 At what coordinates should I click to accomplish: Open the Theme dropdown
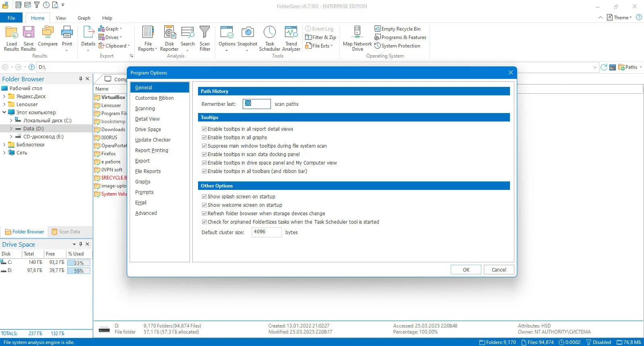[619, 17]
